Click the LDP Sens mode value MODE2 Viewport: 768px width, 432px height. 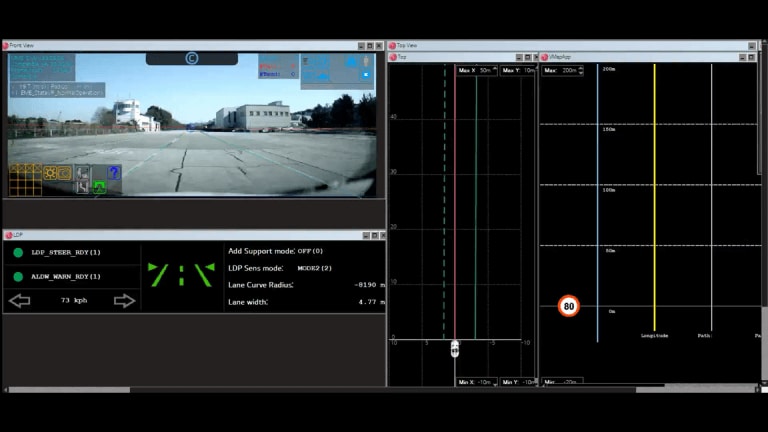[316, 268]
